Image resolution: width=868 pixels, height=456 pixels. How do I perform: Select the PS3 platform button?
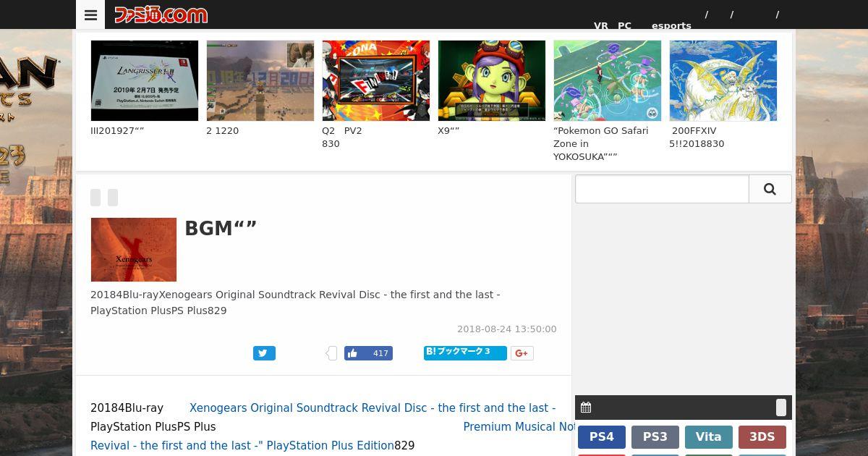click(655, 437)
